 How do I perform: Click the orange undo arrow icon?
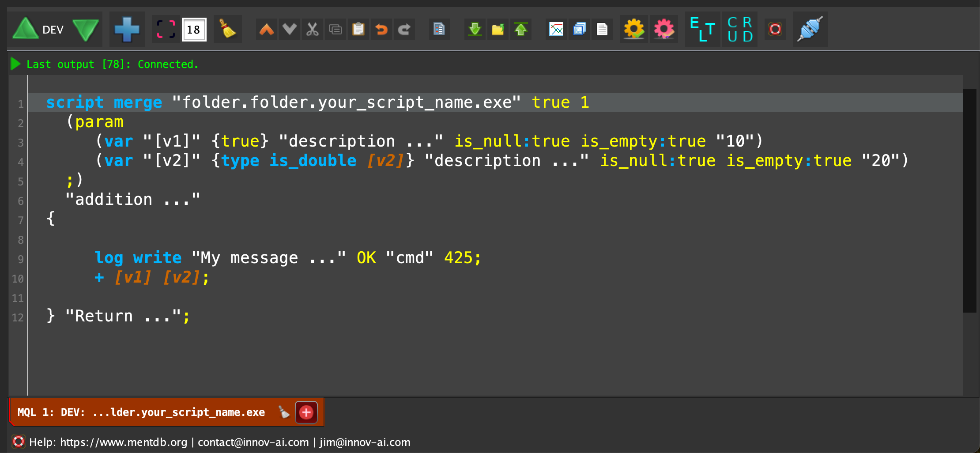(x=381, y=30)
